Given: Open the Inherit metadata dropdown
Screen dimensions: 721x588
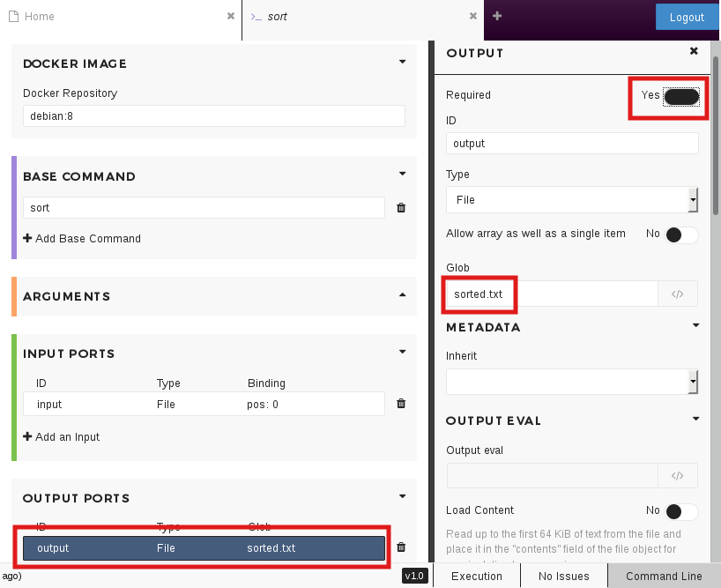Looking at the screenshot, I should [571, 382].
